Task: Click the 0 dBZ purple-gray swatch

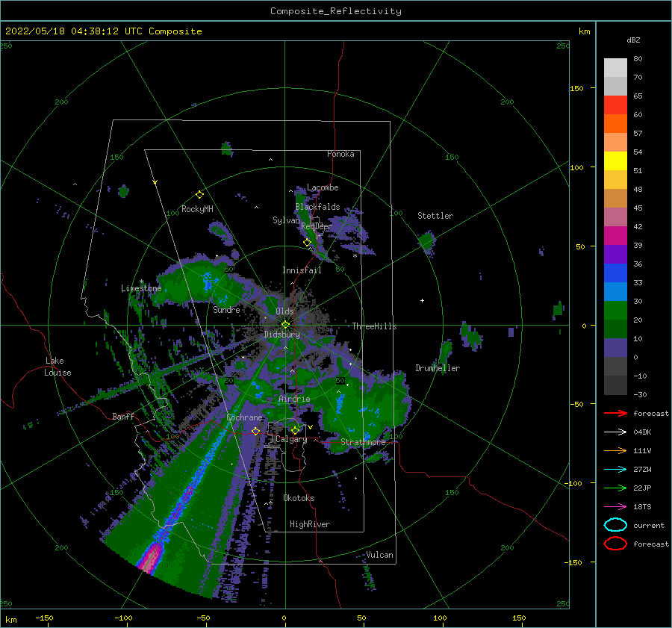Action: point(615,347)
